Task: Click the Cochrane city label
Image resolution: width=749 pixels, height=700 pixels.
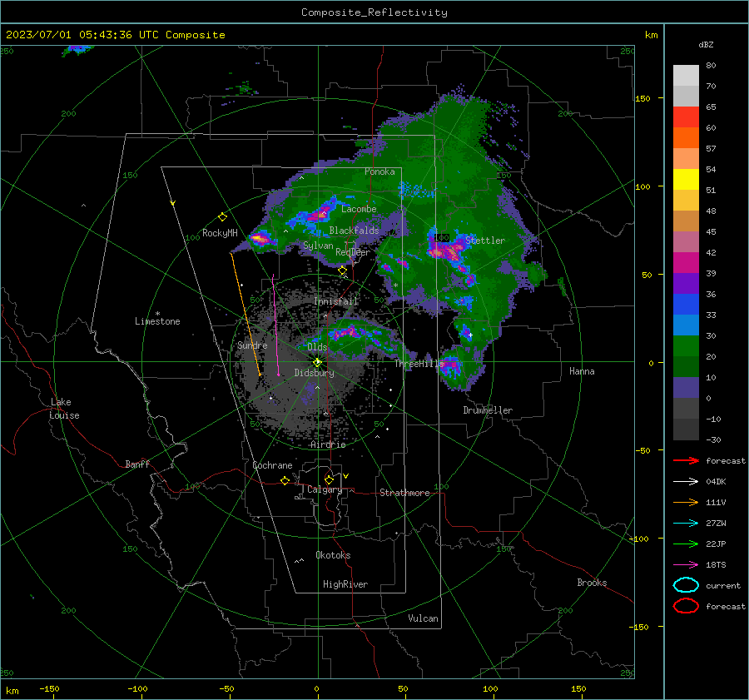Action: click(x=272, y=465)
